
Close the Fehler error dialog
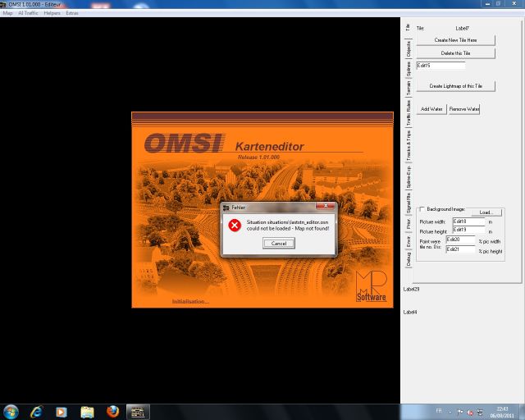(x=326, y=206)
